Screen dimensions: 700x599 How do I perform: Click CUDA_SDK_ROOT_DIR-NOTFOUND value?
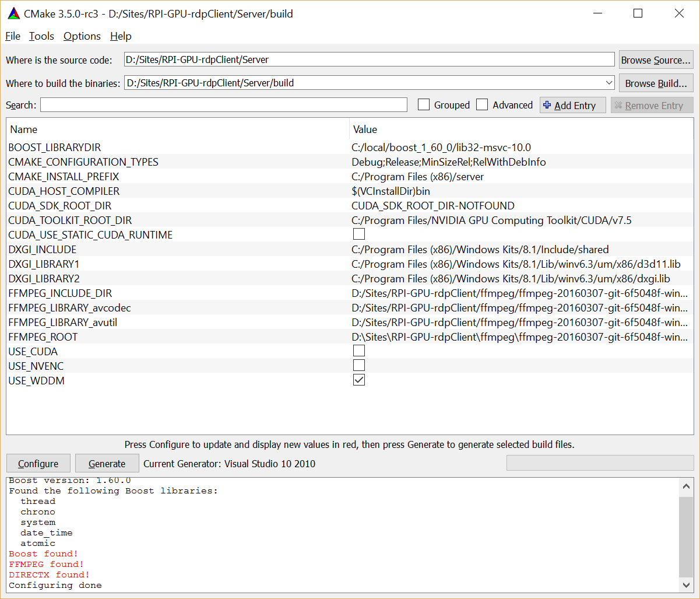pos(433,206)
